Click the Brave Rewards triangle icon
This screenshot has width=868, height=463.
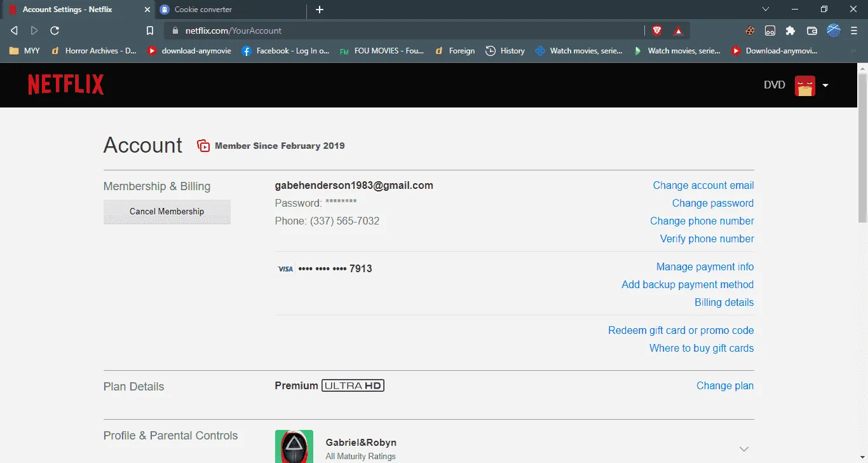point(678,31)
